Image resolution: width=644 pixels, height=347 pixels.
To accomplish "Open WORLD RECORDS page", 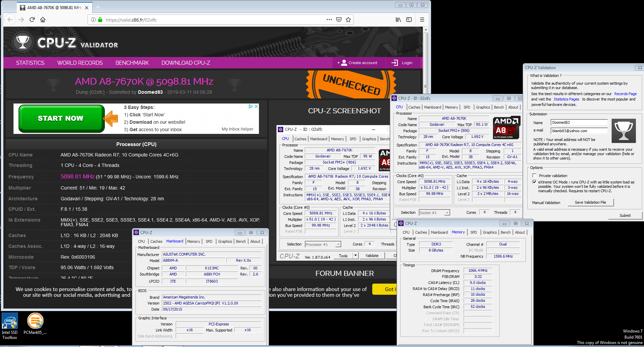I will click(x=80, y=63).
